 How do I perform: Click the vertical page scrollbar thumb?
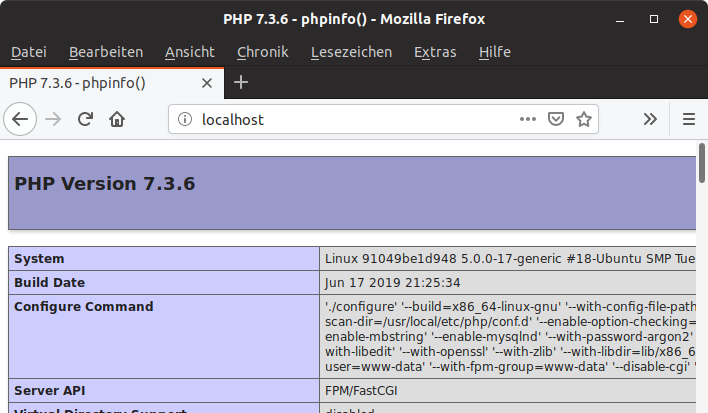tap(702, 163)
